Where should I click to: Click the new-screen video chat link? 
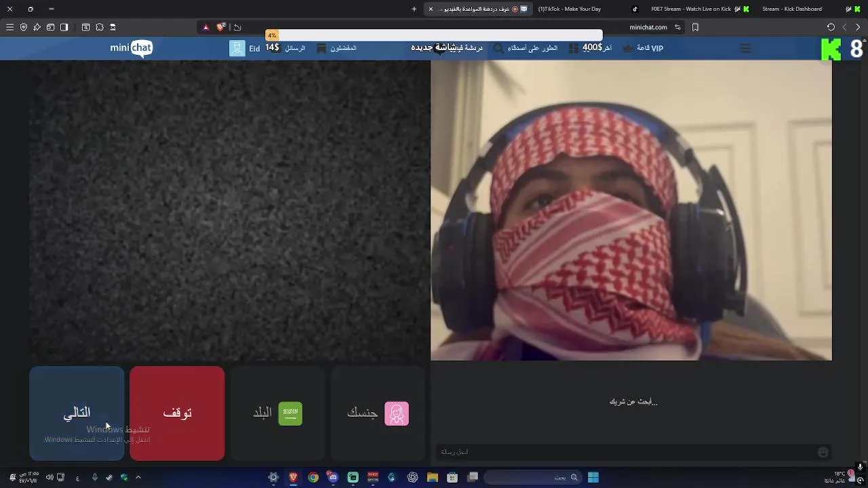tap(447, 48)
